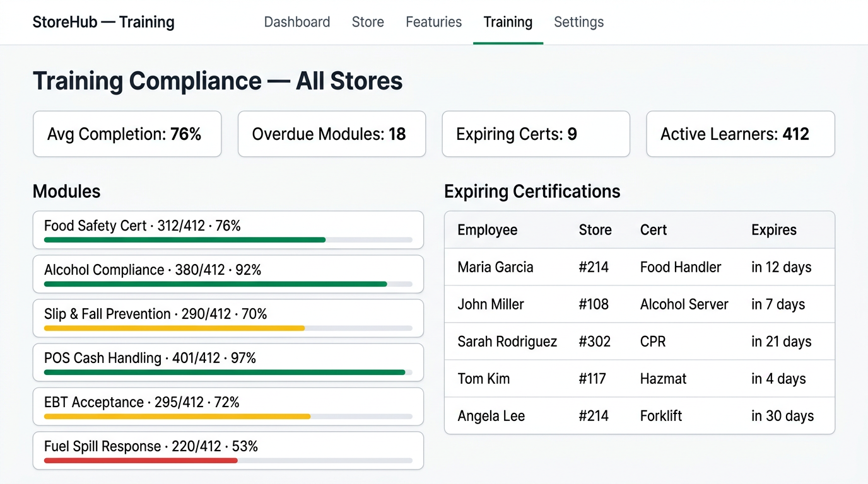The width and height of the screenshot is (868, 484).
Task: Open the Dashboard tab
Action: click(x=297, y=22)
